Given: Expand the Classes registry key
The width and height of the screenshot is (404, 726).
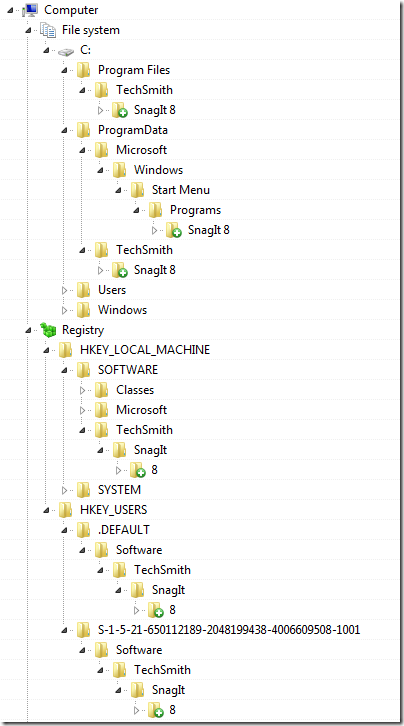Looking at the screenshot, I should (83, 390).
